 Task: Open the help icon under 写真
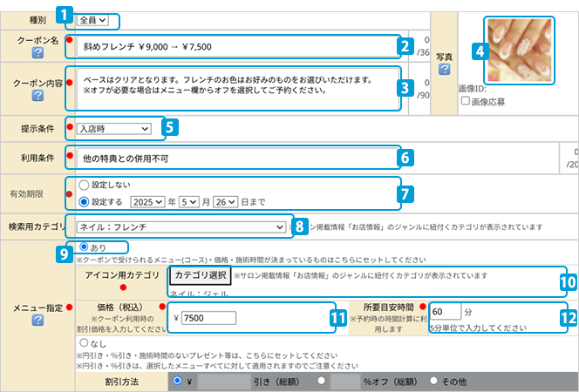445,69
